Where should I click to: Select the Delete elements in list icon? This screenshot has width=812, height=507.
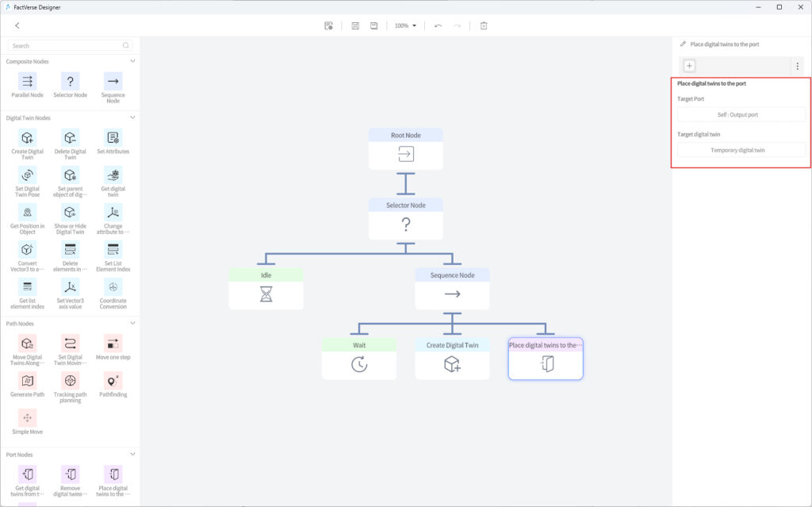click(70, 250)
